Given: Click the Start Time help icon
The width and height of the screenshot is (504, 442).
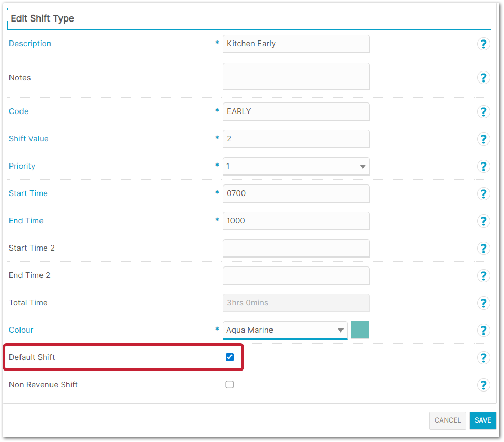Looking at the screenshot, I should pos(483,193).
